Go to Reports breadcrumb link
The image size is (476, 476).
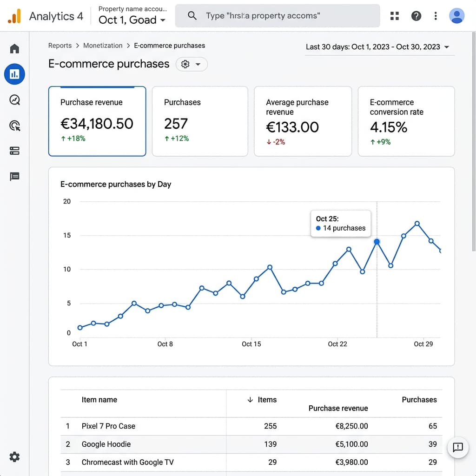tap(60, 46)
